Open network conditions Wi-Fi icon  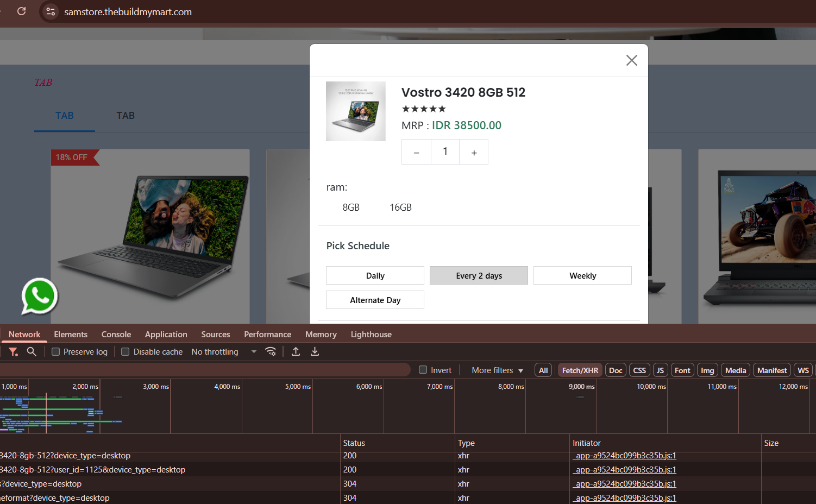[271, 352]
